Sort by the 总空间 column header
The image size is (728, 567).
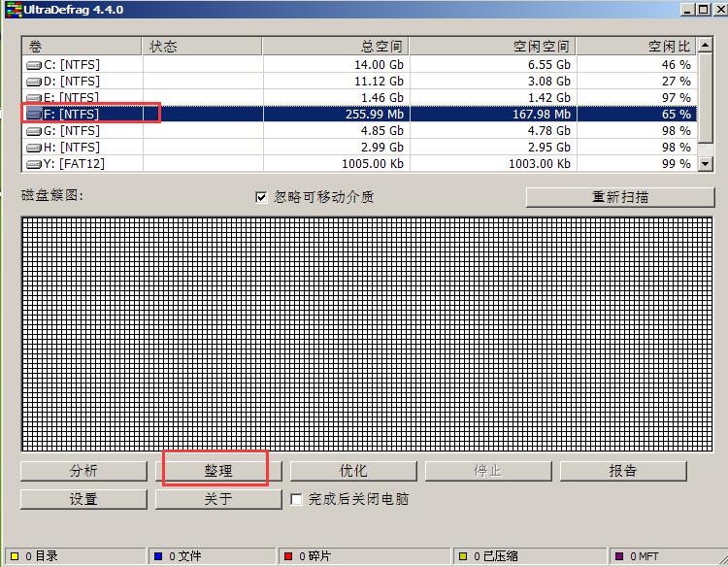click(x=336, y=47)
